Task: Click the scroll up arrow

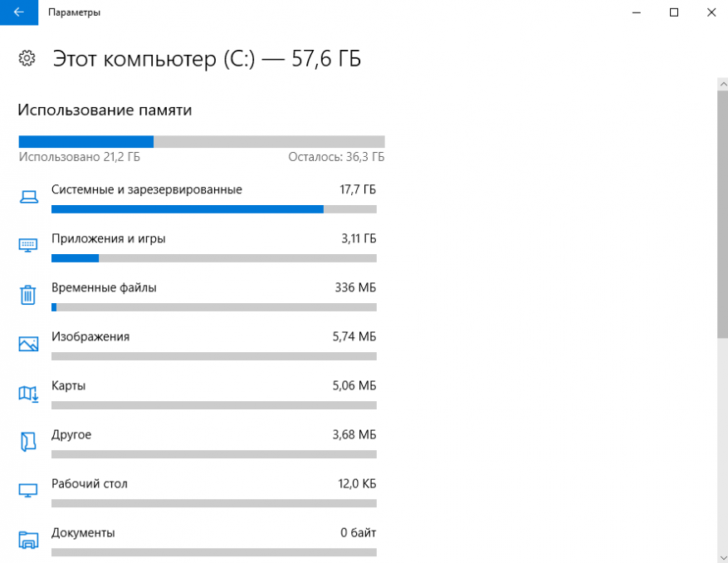Action: pyautogui.click(x=721, y=82)
